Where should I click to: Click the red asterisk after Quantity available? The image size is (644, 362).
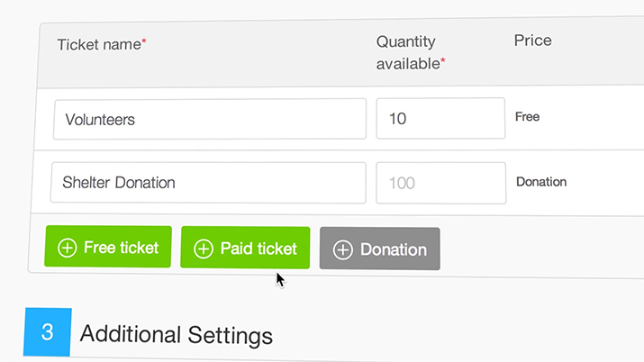tap(443, 60)
